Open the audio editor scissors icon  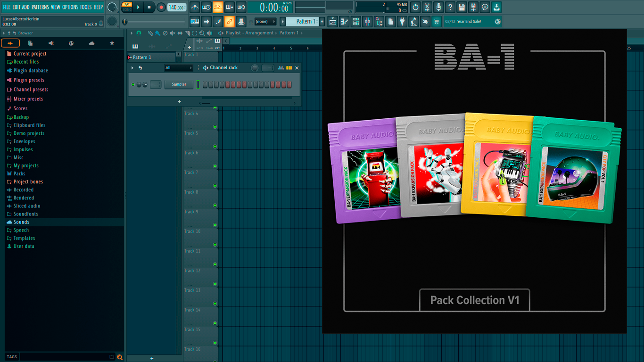click(x=427, y=7)
